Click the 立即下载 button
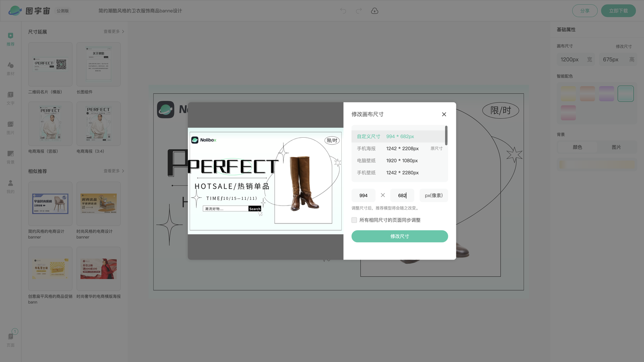 pos(618,11)
